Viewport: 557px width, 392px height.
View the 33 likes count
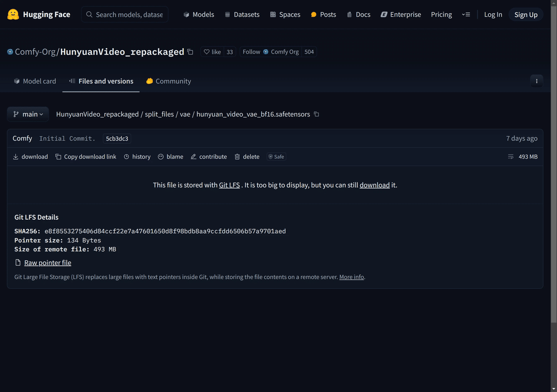230,52
